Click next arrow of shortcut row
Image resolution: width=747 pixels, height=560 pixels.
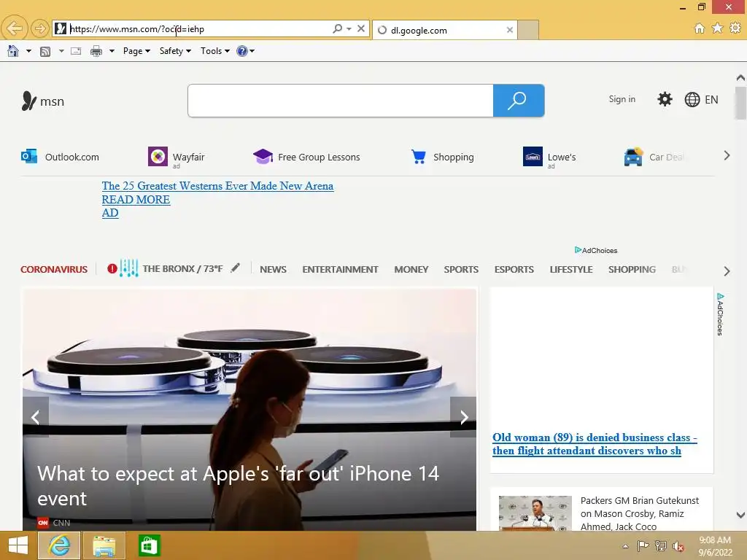(727, 156)
